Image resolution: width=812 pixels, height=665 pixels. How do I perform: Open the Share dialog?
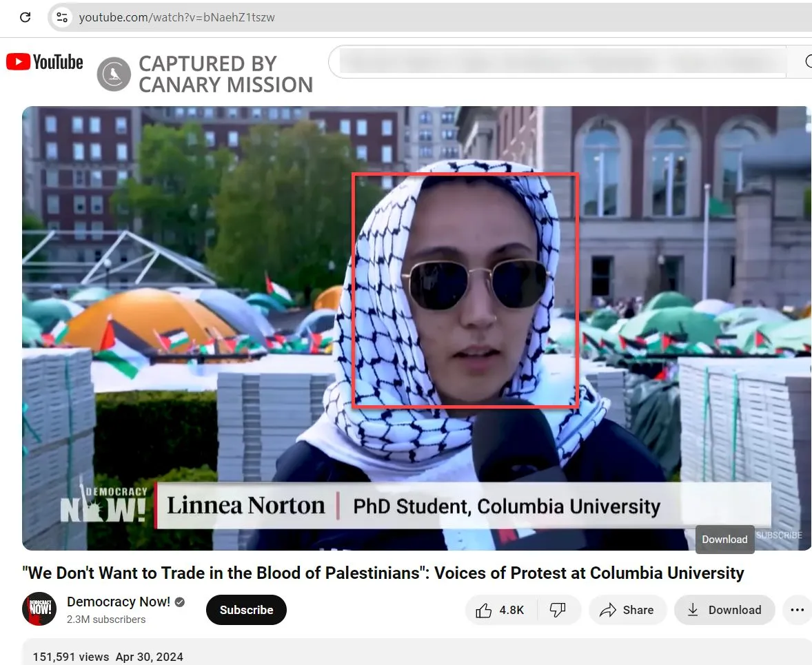tap(627, 609)
